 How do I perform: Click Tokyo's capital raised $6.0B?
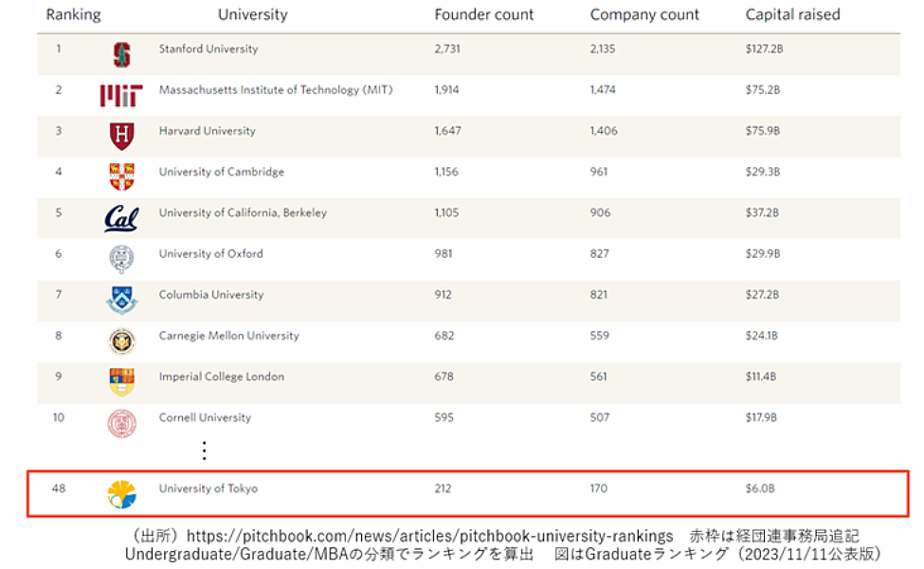tap(760, 488)
